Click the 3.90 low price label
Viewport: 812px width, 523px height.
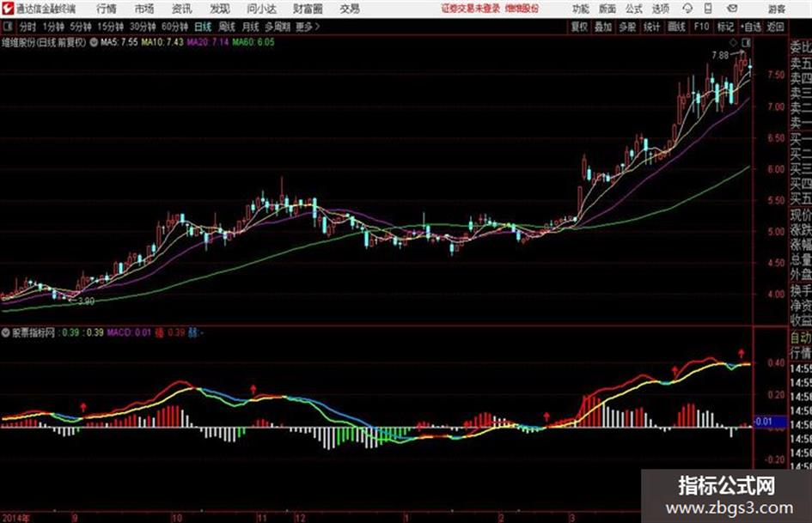[x=85, y=301]
